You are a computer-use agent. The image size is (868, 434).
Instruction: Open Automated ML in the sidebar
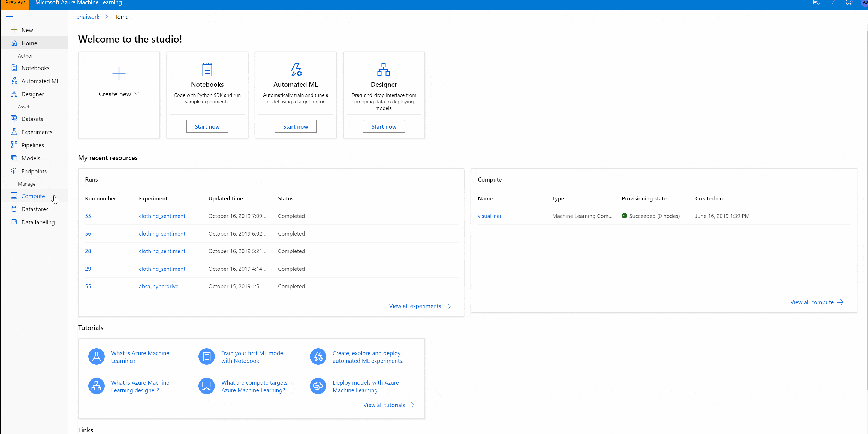pos(35,81)
